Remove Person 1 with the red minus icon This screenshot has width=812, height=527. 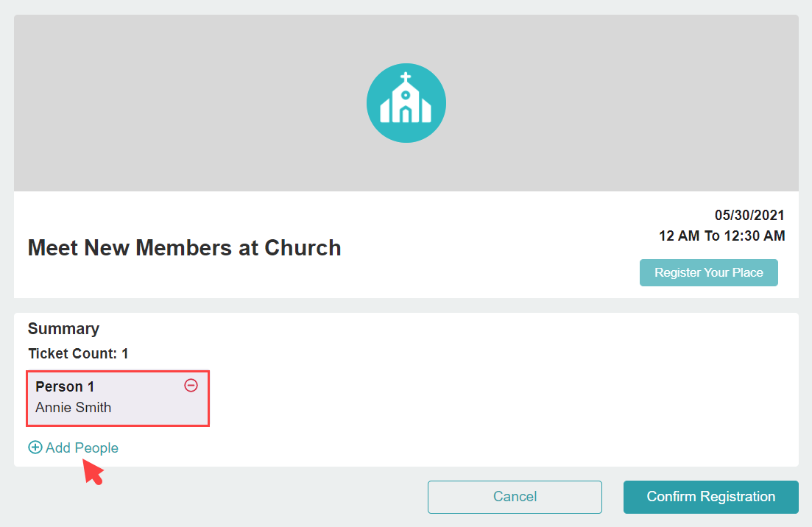click(x=191, y=385)
